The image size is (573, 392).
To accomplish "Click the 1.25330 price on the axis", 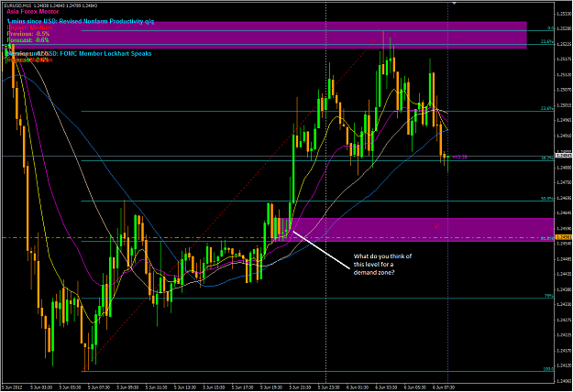I will [x=564, y=14].
